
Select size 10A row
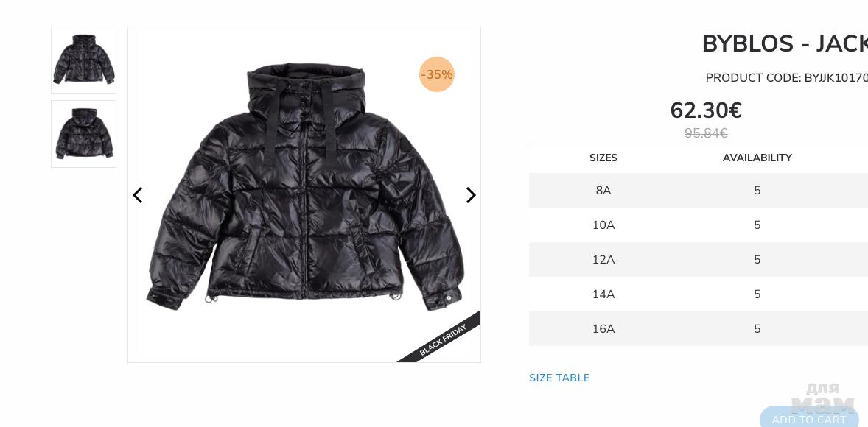click(x=699, y=225)
